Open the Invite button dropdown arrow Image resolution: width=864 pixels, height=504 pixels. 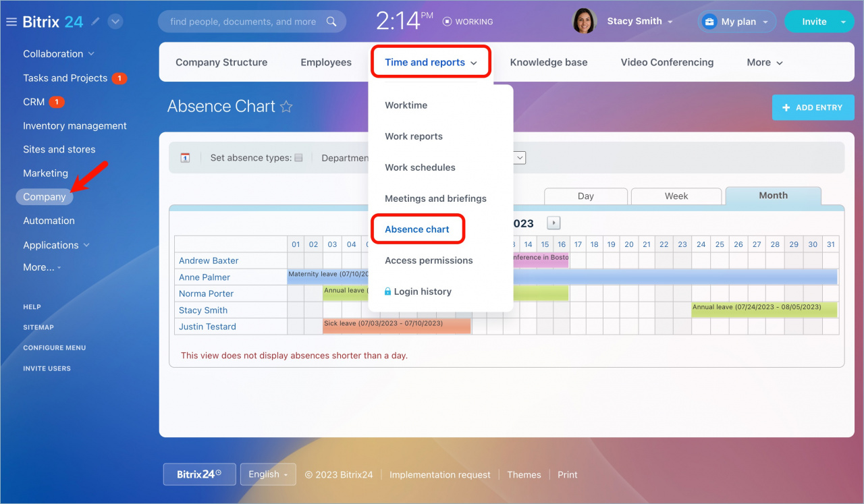point(844,22)
